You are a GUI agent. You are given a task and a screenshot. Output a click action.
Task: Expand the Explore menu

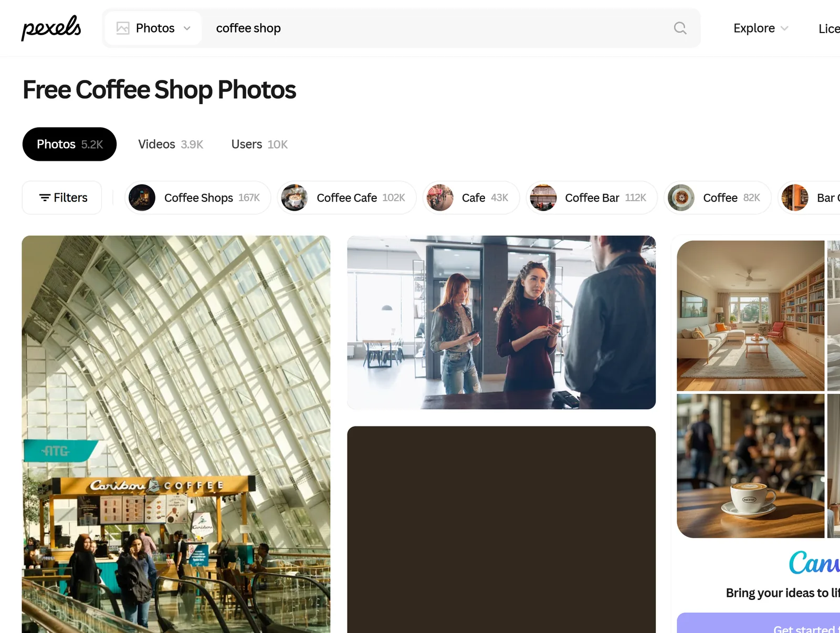click(761, 28)
